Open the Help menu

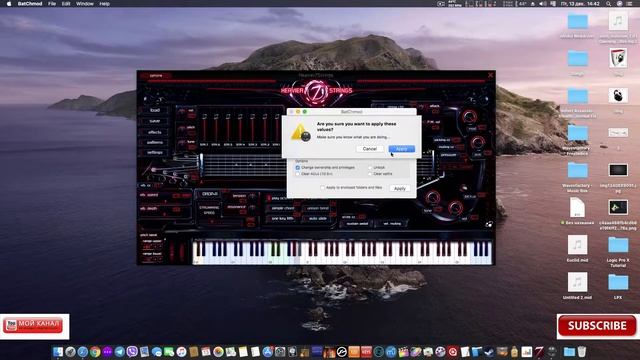[104, 4]
